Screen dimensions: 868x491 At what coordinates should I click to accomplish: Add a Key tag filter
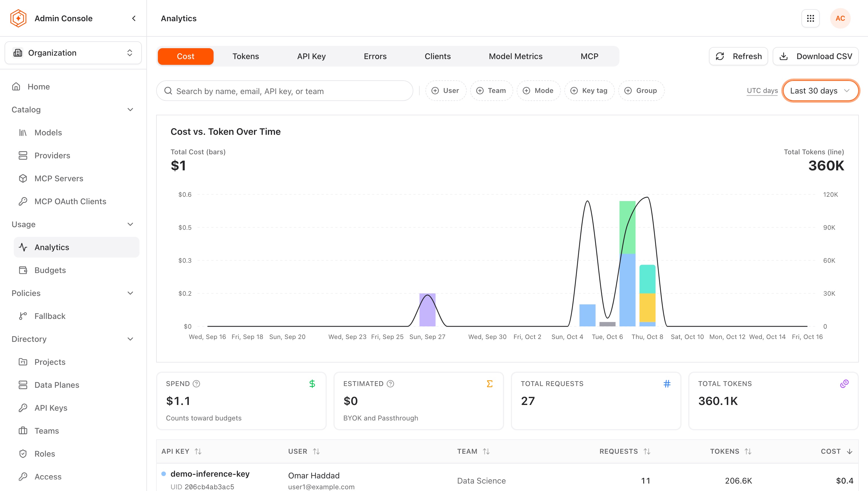[589, 90]
